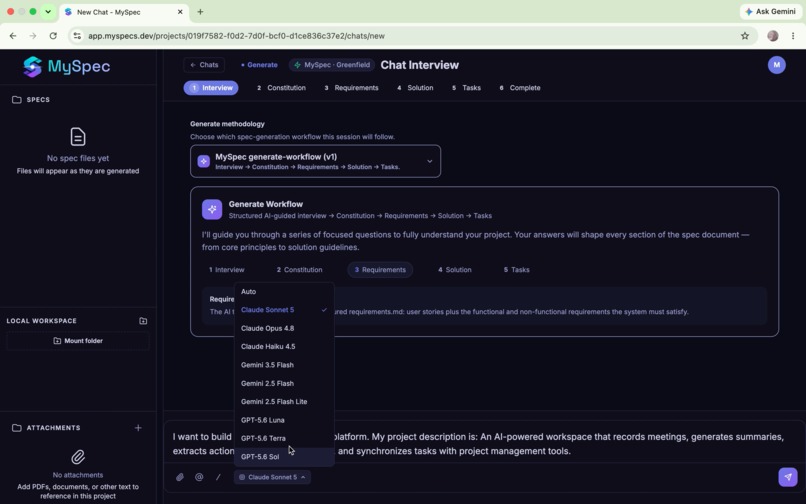
Task: Click the "Generate methodology" heading text
Action: (x=227, y=124)
